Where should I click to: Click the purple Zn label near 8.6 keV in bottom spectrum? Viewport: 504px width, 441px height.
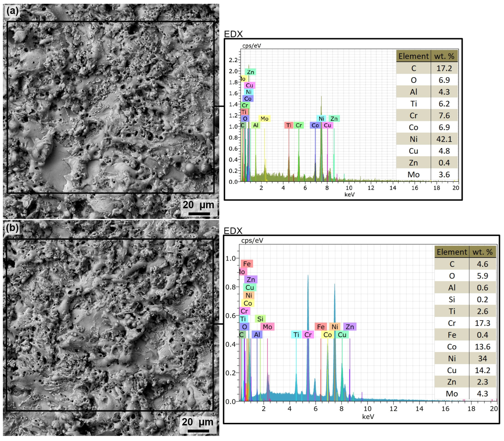pos(350,327)
